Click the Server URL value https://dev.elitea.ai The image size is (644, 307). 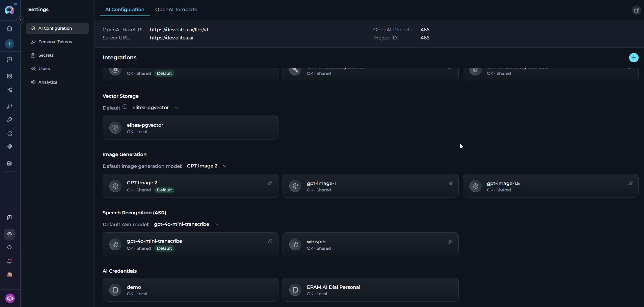pyautogui.click(x=171, y=38)
